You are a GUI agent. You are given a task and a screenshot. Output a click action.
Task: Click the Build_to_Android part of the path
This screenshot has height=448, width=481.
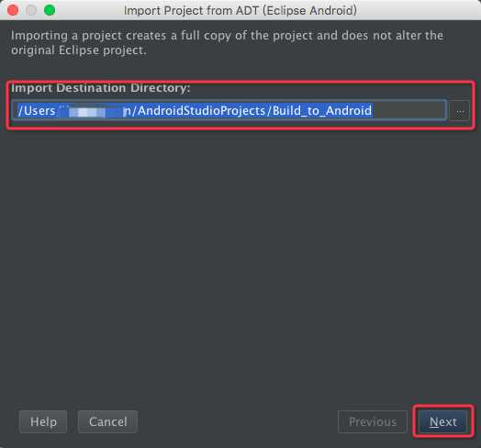tap(322, 110)
